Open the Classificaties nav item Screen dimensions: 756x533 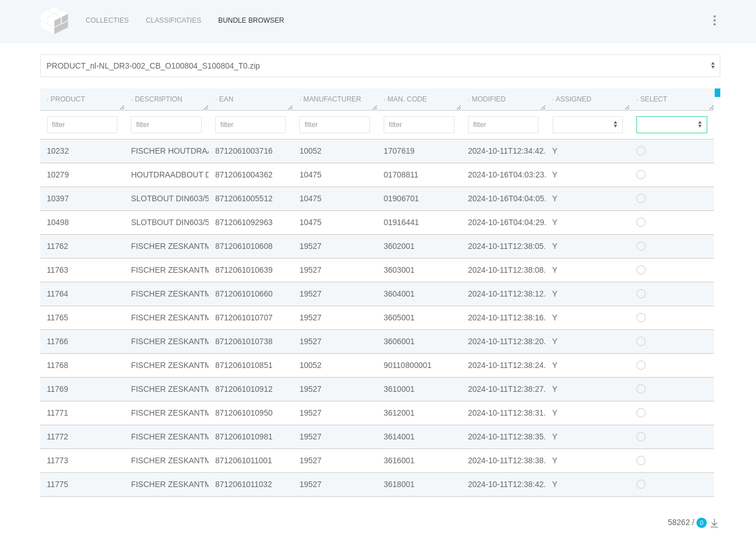[x=173, y=20]
